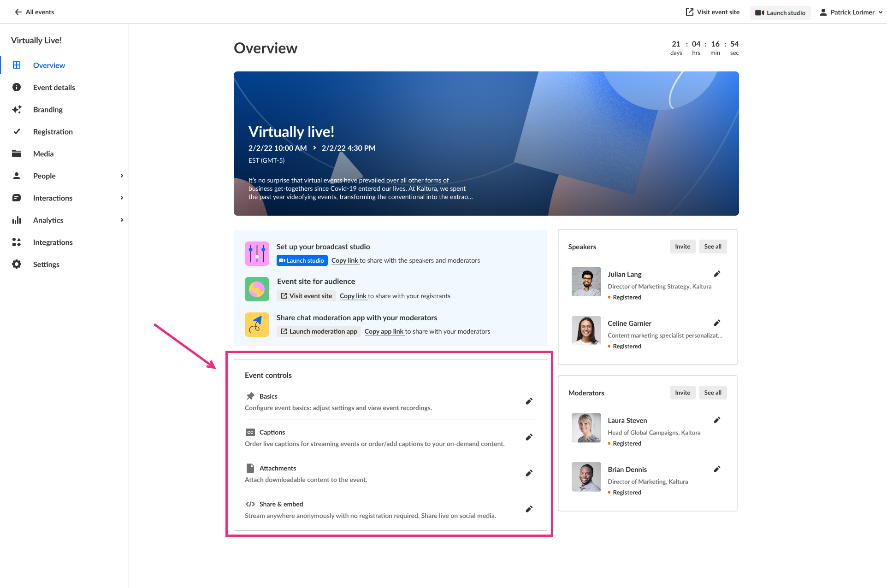Edit speaker Julian Lang with pencil icon
Image resolution: width=887 pixels, height=588 pixels.
tap(717, 274)
